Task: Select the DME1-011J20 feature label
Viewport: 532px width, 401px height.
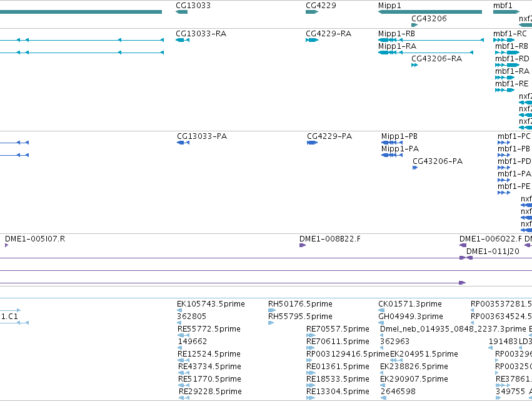Action: pos(493,251)
